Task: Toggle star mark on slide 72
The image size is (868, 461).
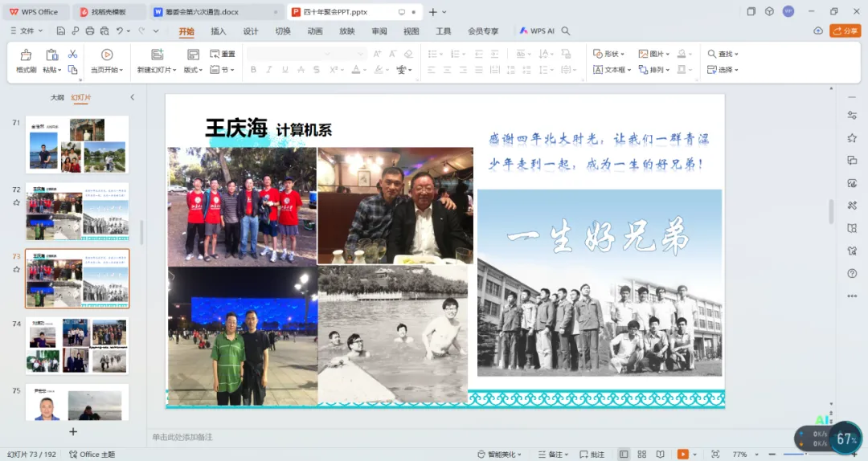Action: click(x=16, y=203)
